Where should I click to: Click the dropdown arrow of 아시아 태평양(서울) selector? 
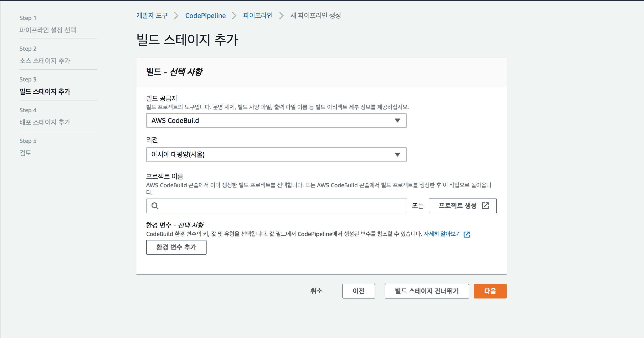click(x=397, y=154)
